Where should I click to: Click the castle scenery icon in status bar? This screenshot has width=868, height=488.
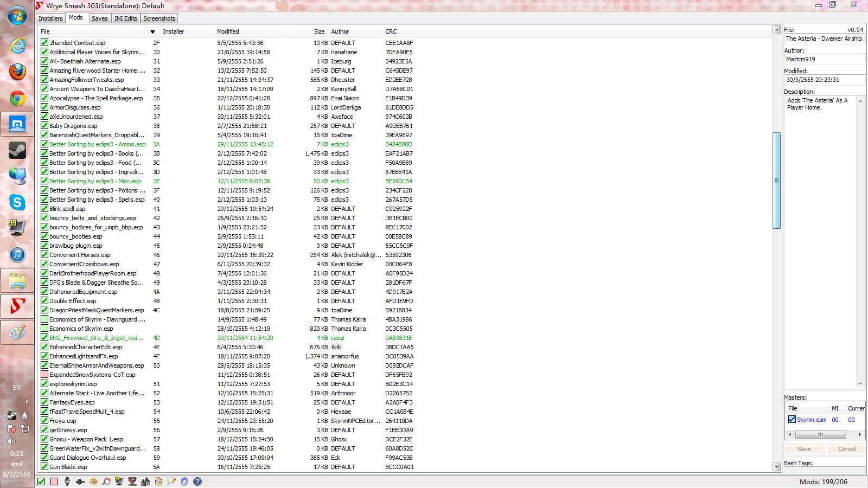tap(145, 481)
